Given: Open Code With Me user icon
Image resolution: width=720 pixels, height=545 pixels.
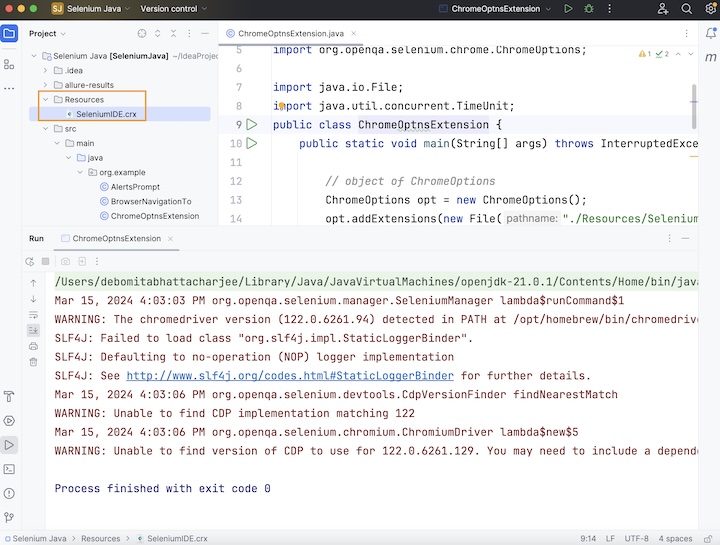Looking at the screenshot, I should click(x=663, y=9).
